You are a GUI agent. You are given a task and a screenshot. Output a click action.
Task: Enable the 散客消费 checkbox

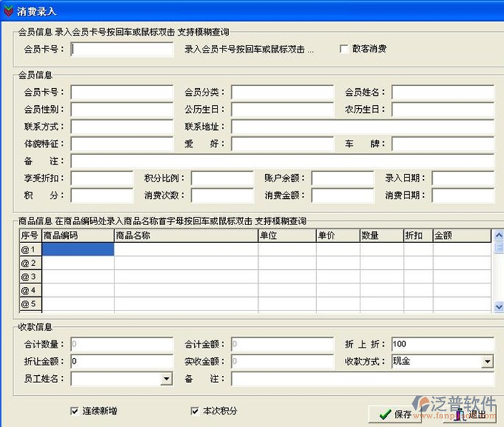[x=345, y=49]
